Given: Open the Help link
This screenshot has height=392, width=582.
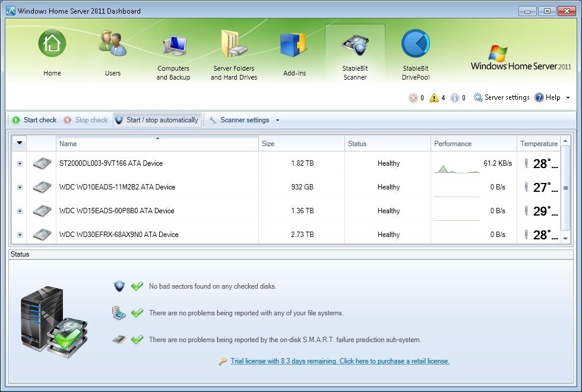Looking at the screenshot, I should pyautogui.click(x=548, y=97).
